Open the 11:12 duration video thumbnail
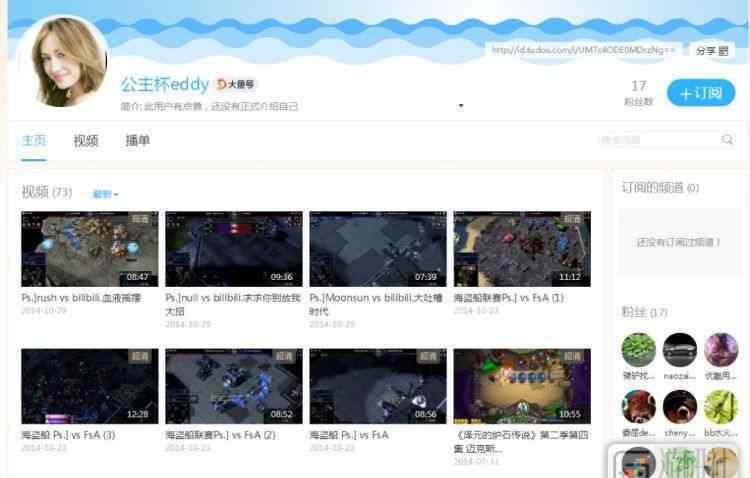 point(522,249)
